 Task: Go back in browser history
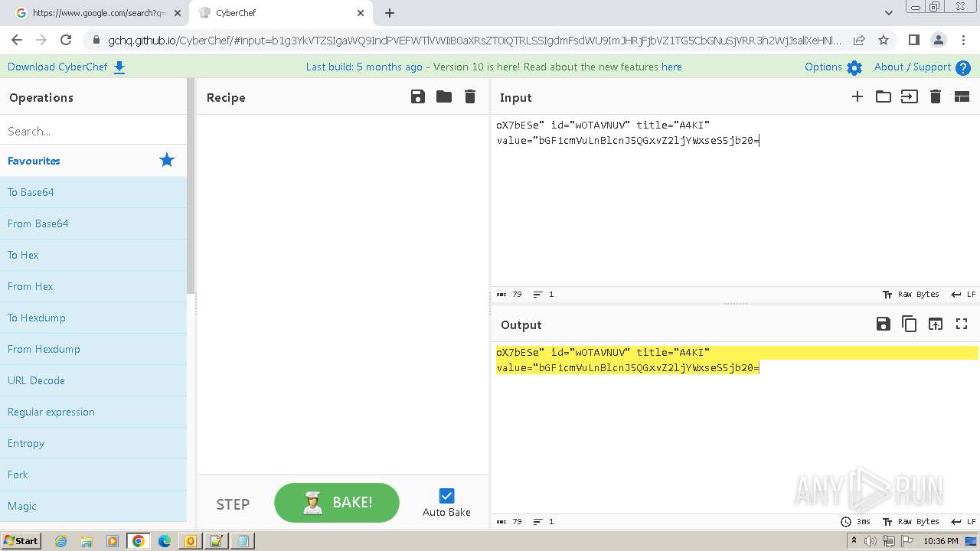(17, 40)
